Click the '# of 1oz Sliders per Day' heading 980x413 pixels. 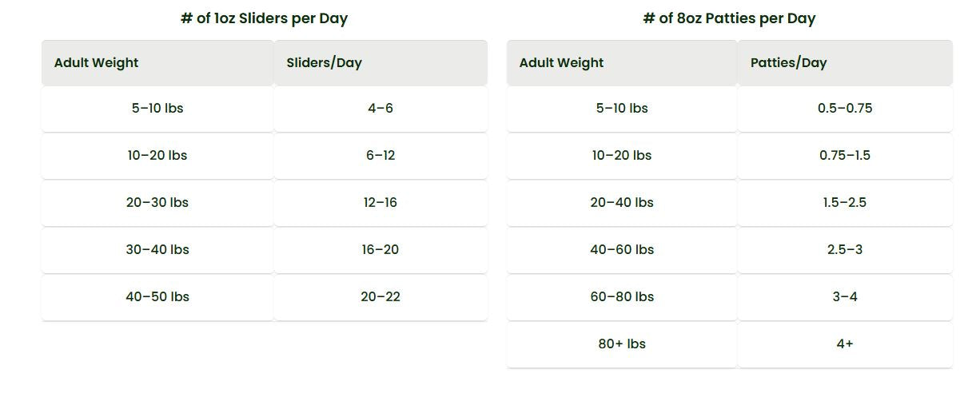(x=264, y=18)
